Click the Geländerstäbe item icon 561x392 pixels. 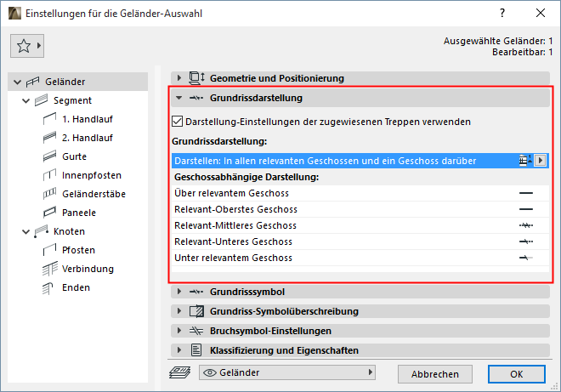(48, 194)
